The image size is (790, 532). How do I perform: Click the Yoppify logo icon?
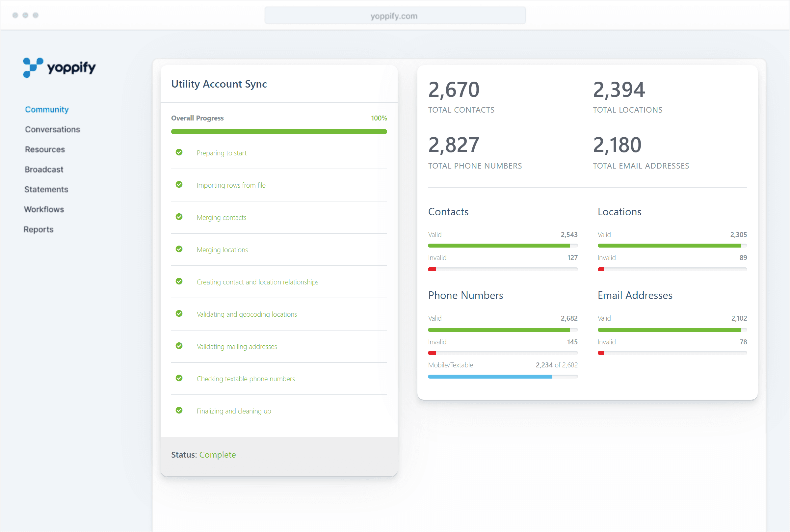pyautogui.click(x=33, y=67)
